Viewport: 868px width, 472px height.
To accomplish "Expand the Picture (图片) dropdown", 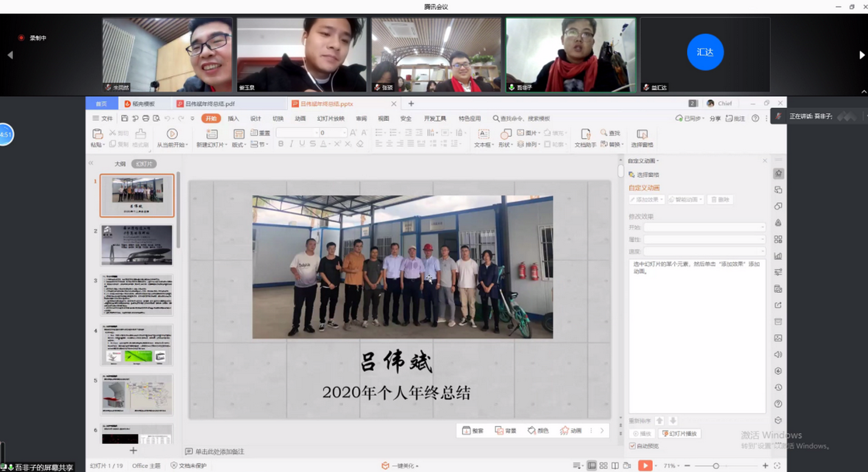I will (x=539, y=133).
